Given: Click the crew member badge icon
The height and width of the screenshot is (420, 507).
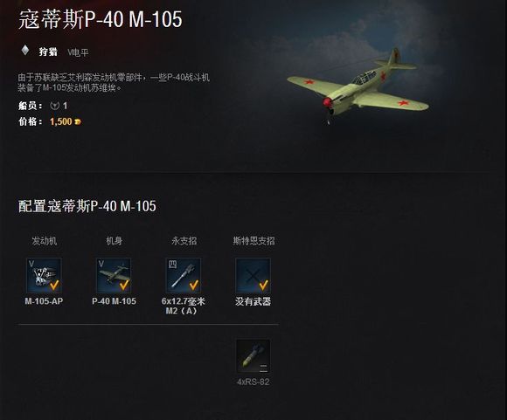Looking at the screenshot, I should (x=55, y=106).
